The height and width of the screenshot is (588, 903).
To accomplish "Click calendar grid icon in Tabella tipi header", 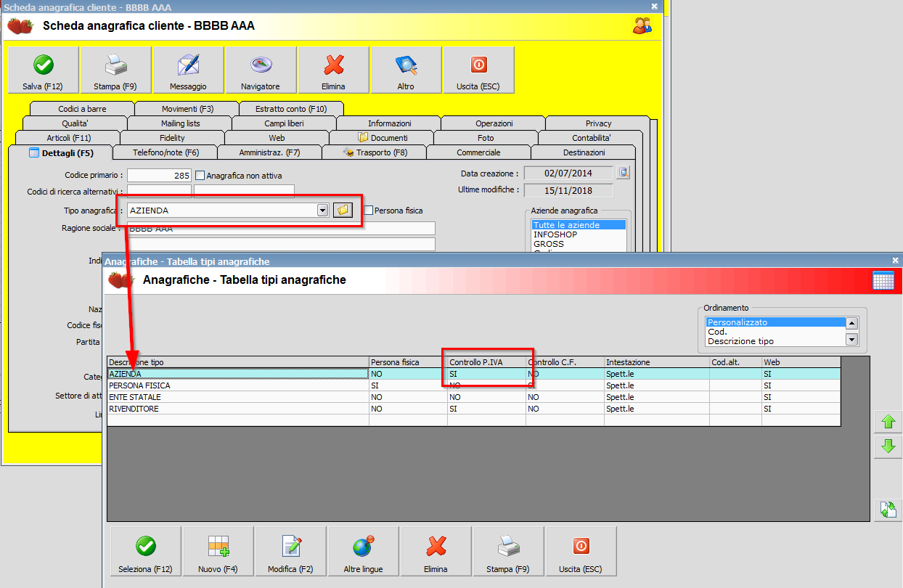I will (x=883, y=280).
